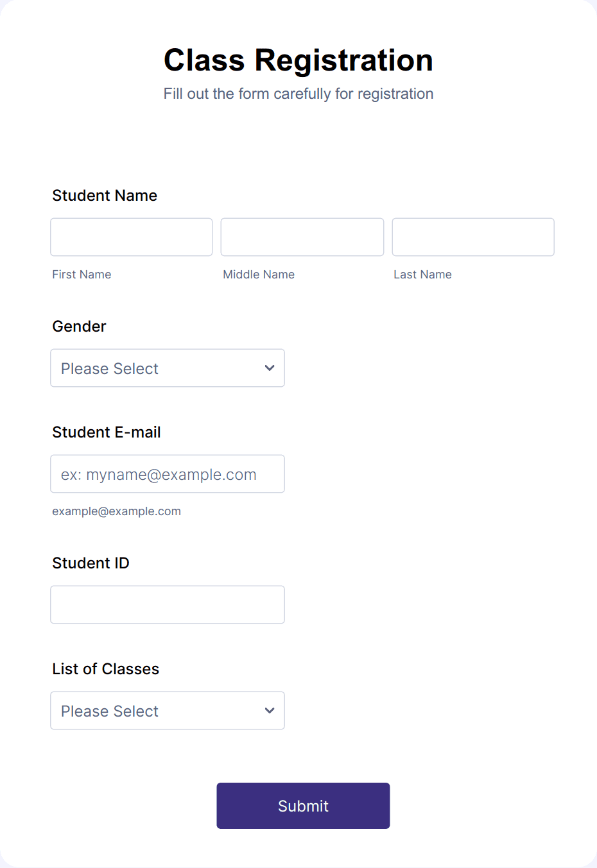Viewport: 597px width, 868px height.
Task: Expand the List of Classes selector
Action: click(x=167, y=710)
